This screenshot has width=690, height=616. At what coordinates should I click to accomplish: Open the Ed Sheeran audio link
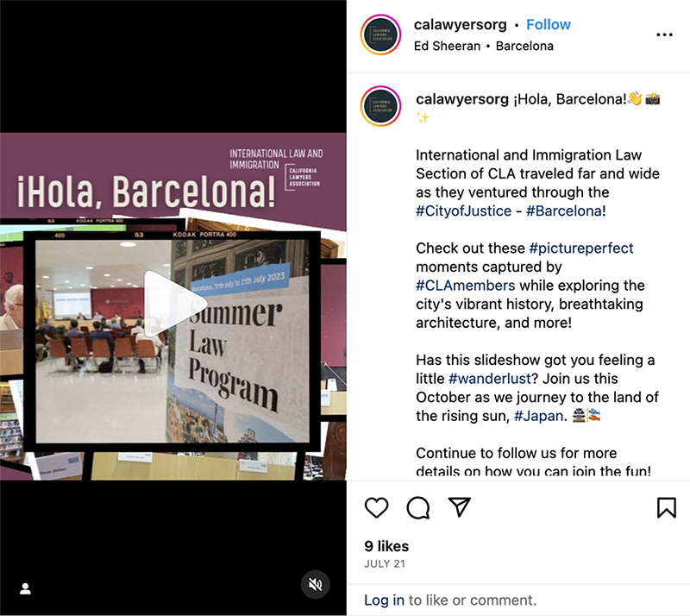[x=447, y=46]
